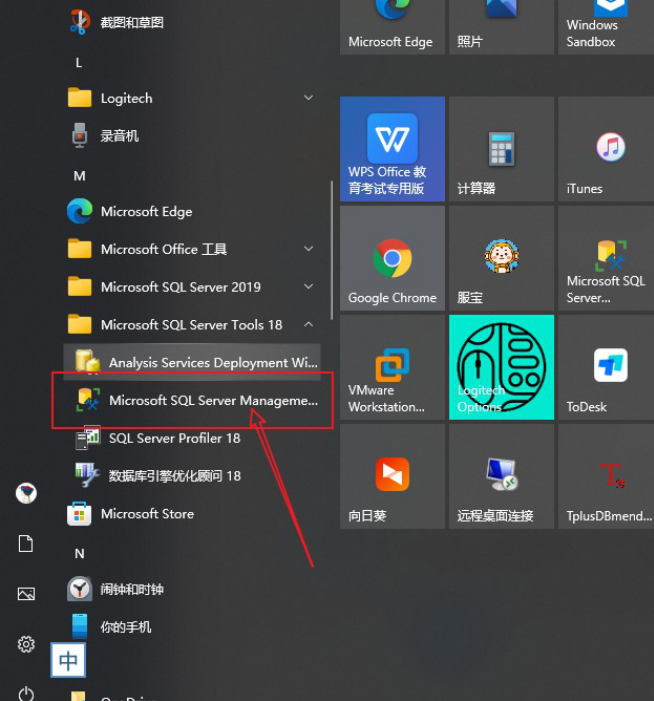
Task: Open Microsoft SQL Server tile on right
Action: pyautogui.click(x=607, y=258)
